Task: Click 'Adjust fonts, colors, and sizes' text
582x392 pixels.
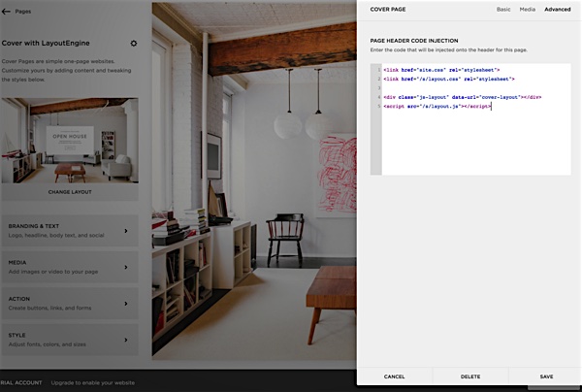Action: click(48, 344)
